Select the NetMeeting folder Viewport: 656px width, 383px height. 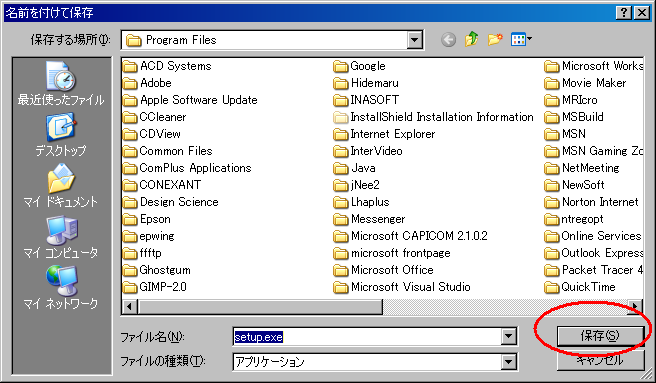pyautogui.click(x=582, y=168)
